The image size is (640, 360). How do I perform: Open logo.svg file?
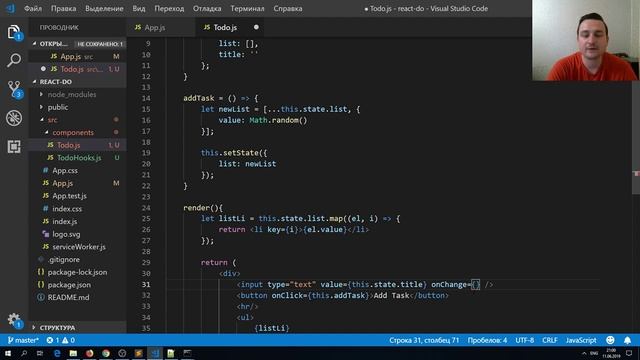pos(66,234)
